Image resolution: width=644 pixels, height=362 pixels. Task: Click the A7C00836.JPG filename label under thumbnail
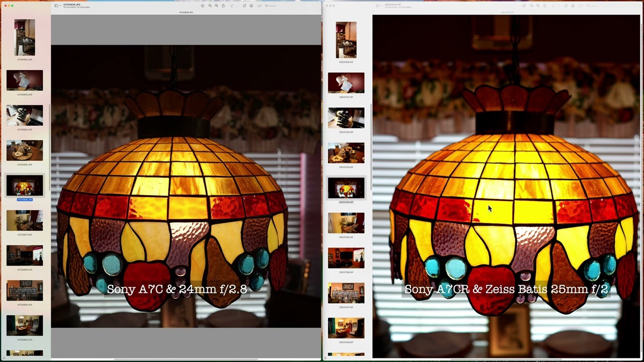point(25,200)
